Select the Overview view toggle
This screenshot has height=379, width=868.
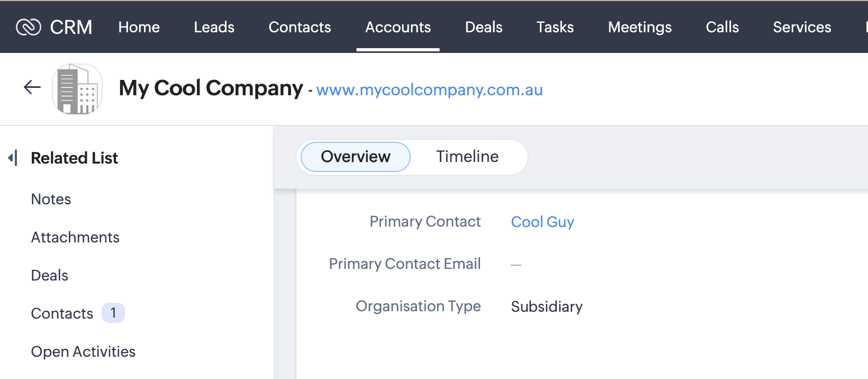click(356, 157)
